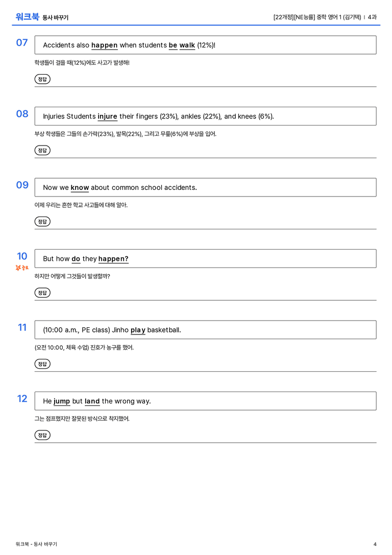Click the blue 워크북 header logo
392x555 pixels.
click(x=27, y=17)
